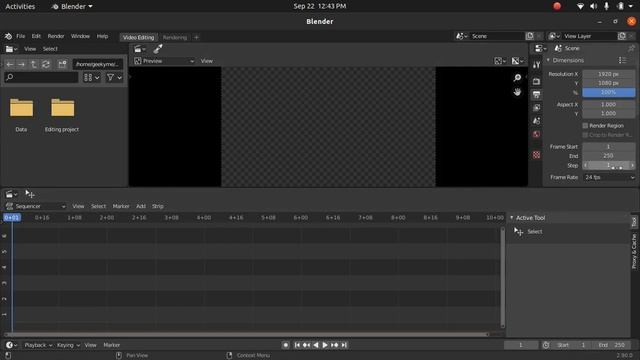The width and height of the screenshot is (640, 360).
Task: Open Activities overview in the top bar
Action: coord(20,6)
